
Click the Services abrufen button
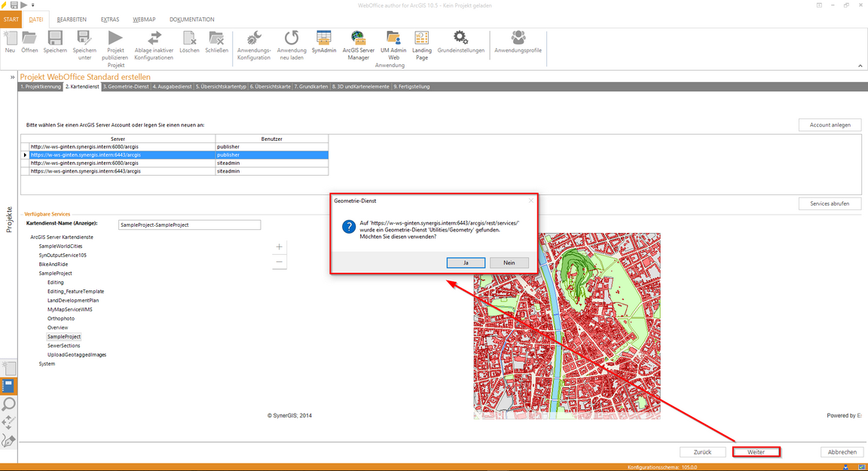(x=830, y=203)
